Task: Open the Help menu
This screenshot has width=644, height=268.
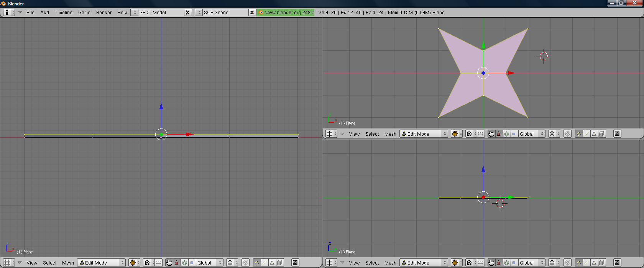Action: [122, 12]
